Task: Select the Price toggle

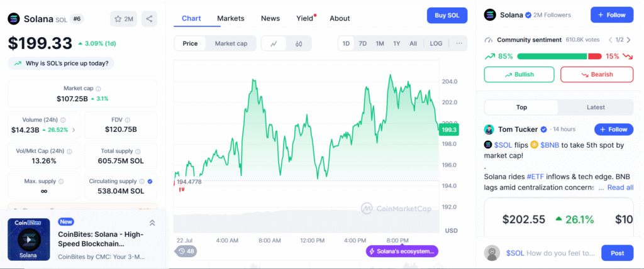Action: pyautogui.click(x=190, y=43)
